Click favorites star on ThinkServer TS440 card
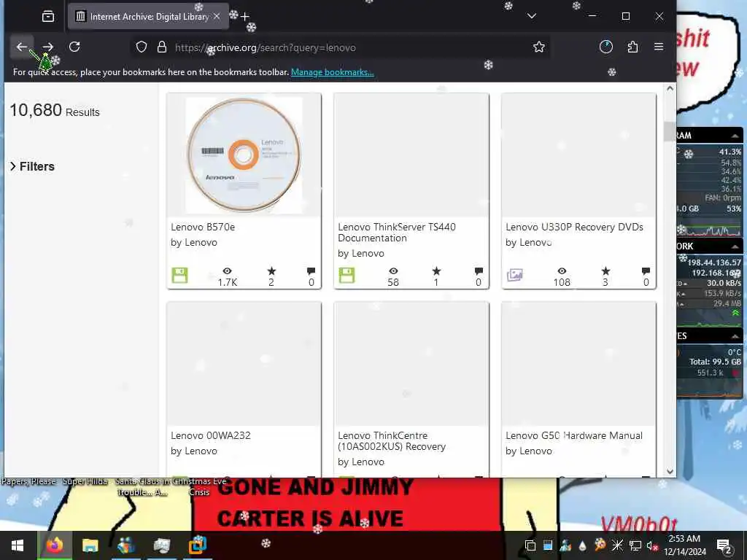 click(x=436, y=271)
